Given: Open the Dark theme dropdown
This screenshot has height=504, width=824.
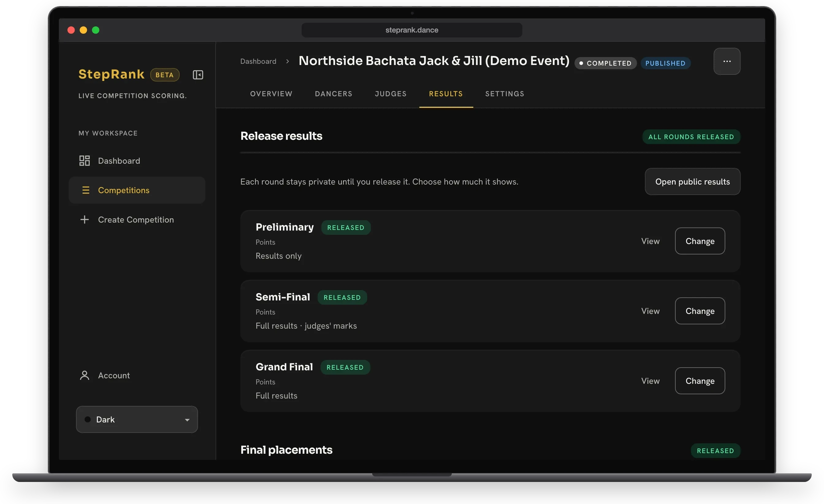Looking at the screenshot, I should tap(137, 419).
